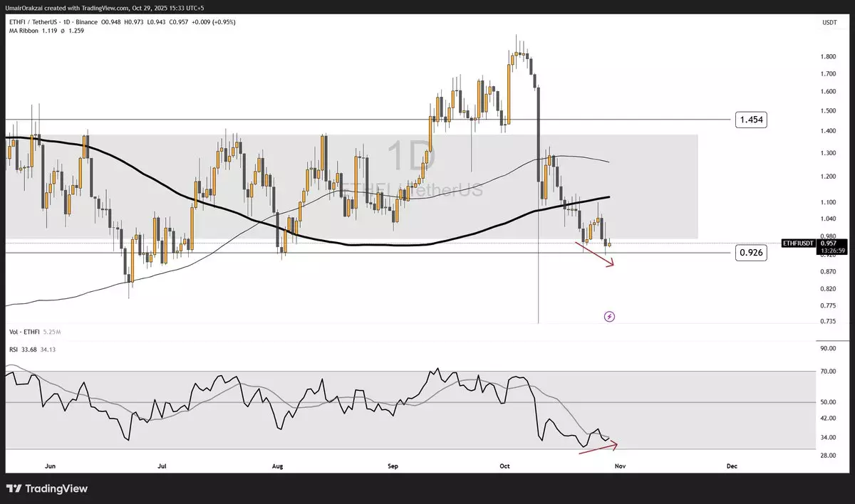Click the 1D interval in chart title
855x504 pixels.
click(x=67, y=22)
